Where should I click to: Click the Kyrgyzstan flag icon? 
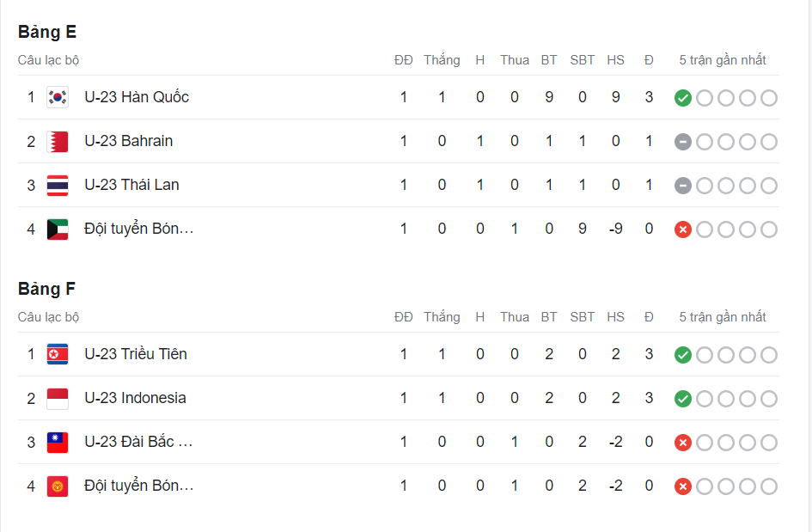tap(58, 486)
